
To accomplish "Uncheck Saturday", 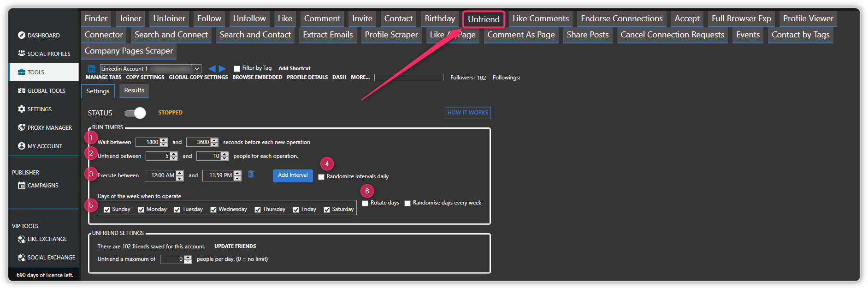I will [327, 210].
